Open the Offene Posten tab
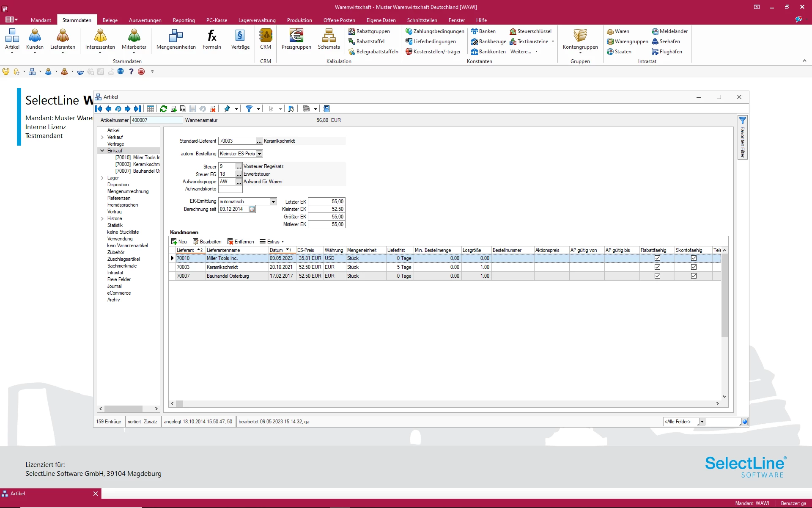 [339, 20]
